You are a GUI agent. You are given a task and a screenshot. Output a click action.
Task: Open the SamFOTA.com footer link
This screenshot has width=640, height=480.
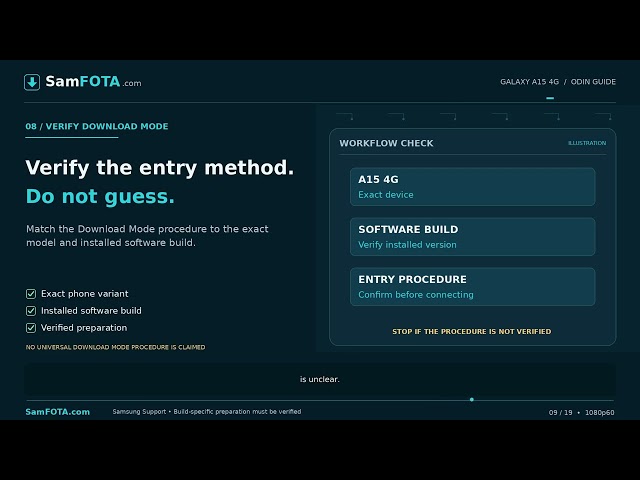58,412
